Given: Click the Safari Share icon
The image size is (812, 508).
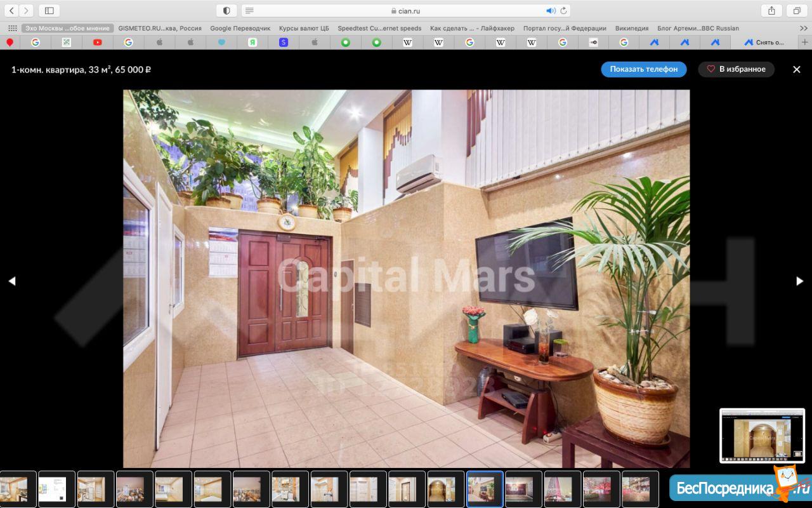Looking at the screenshot, I should tap(771, 11).
